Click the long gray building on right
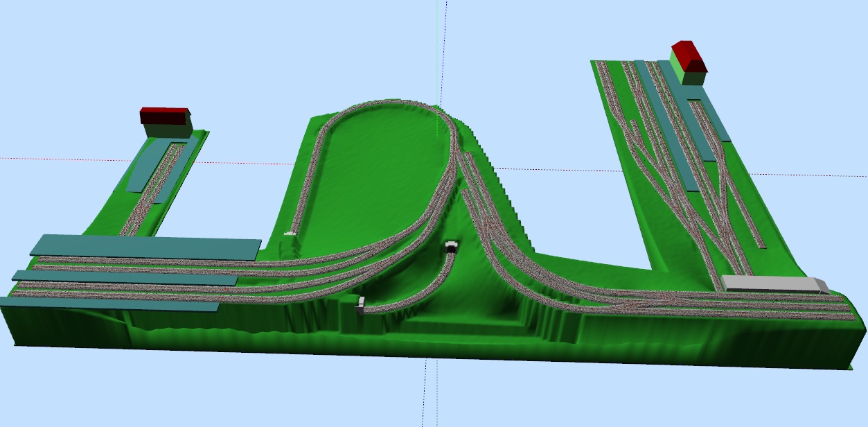Viewport: 868px width, 427px height. click(770, 284)
